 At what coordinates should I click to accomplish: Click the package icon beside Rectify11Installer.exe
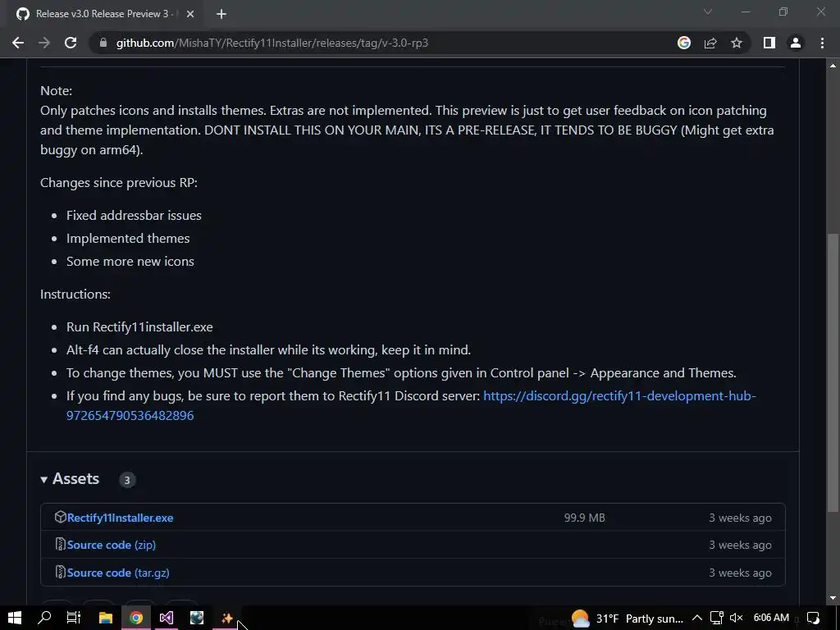pos(60,517)
